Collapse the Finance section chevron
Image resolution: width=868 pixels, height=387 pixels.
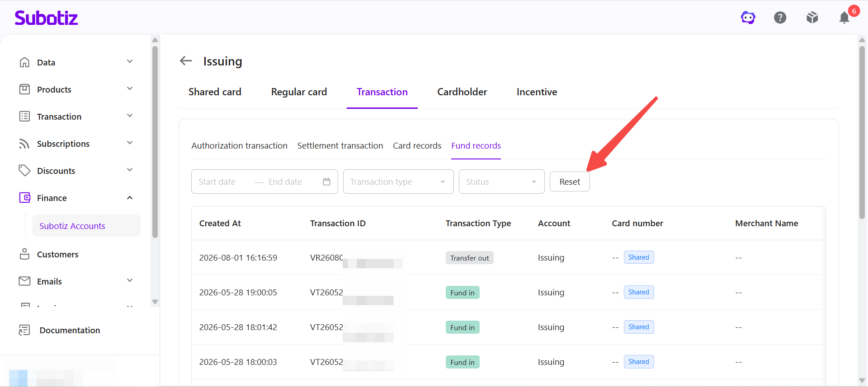coord(130,198)
